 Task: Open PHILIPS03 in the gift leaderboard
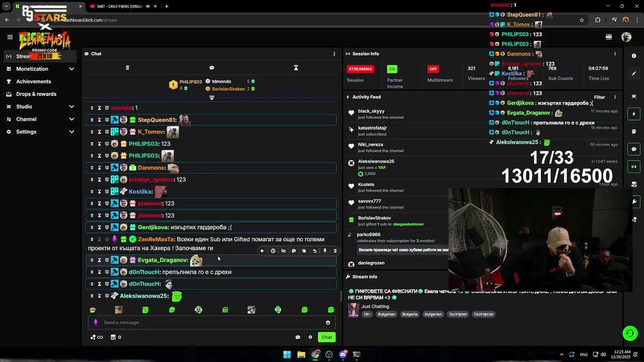tap(191, 82)
